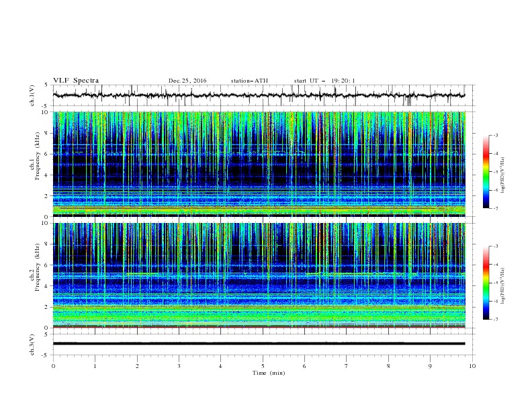Click the "10" tick on the time axis

pos(472,366)
